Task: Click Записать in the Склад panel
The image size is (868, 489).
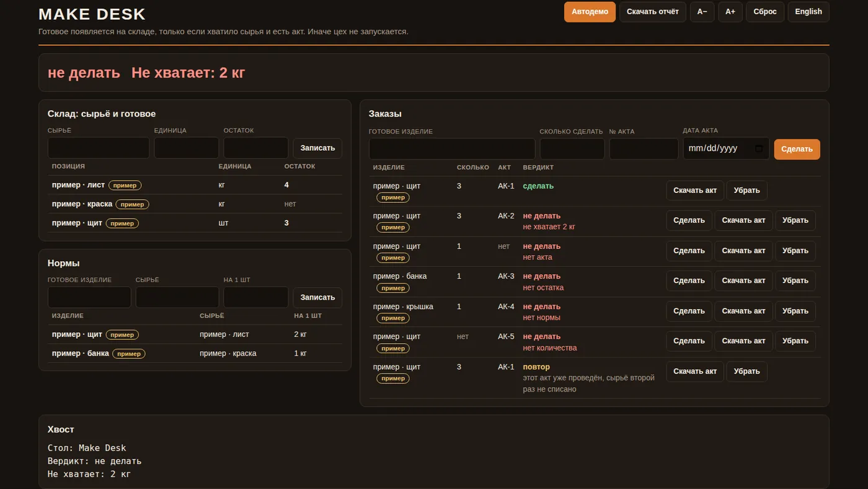Action: 317,148
